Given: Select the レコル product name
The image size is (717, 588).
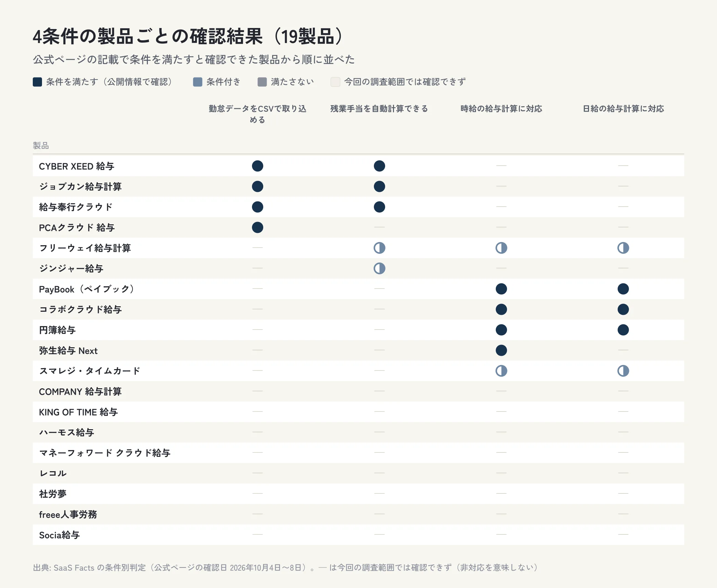Looking at the screenshot, I should pyautogui.click(x=53, y=474).
